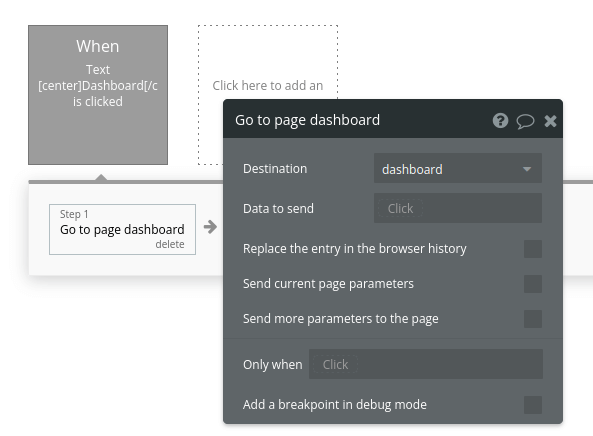Toggle Replace the entry in browser history
The image size is (593, 436).
(x=533, y=249)
